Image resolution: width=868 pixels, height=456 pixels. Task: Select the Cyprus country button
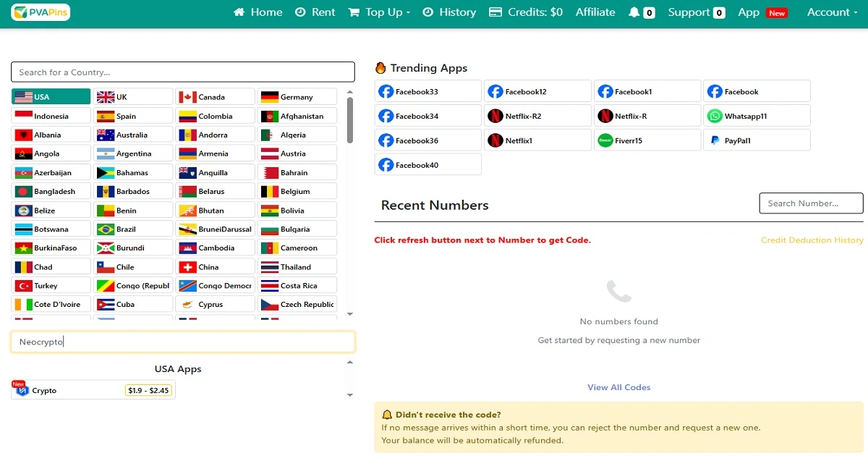tap(216, 304)
